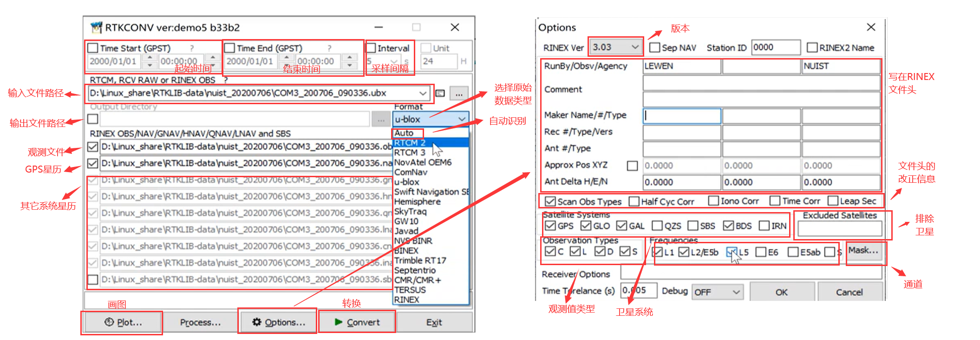Open the Options dialog button
This screenshot has height=340, width=980.
click(x=278, y=322)
